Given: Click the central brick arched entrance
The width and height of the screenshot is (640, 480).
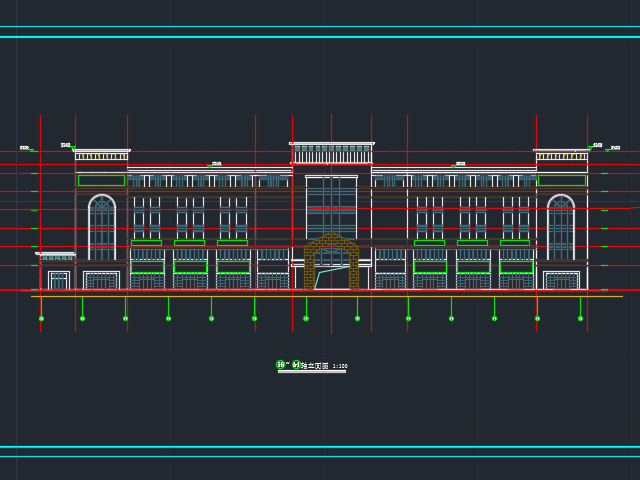Looking at the screenshot, I should (331, 264).
